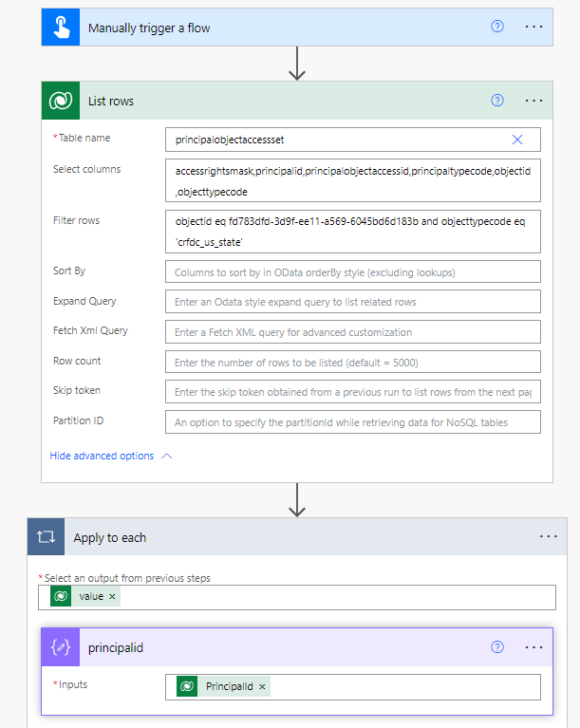Click the Sort By label
The width and height of the screenshot is (580, 728).
point(69,271)
